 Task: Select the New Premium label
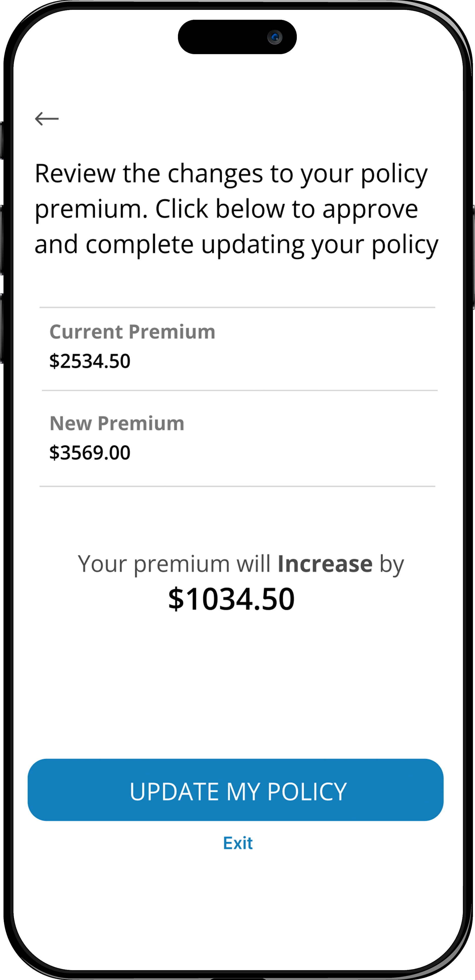pos(117,424)
